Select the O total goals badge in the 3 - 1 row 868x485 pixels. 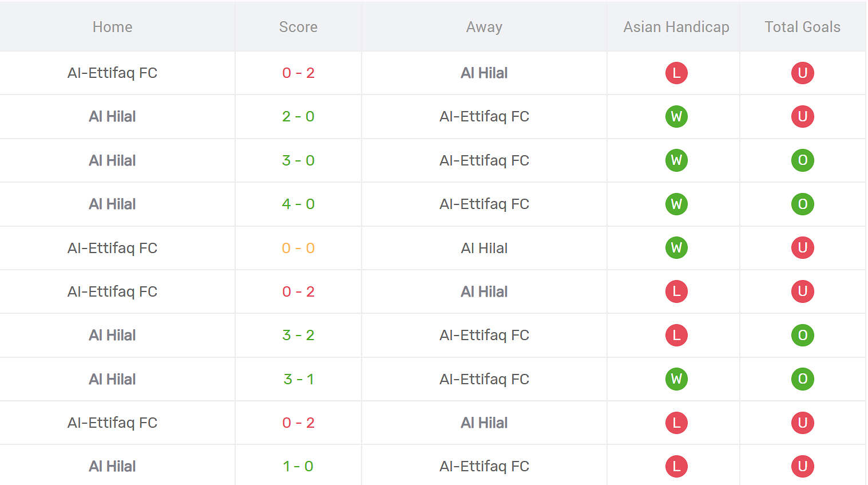[802, 379]
